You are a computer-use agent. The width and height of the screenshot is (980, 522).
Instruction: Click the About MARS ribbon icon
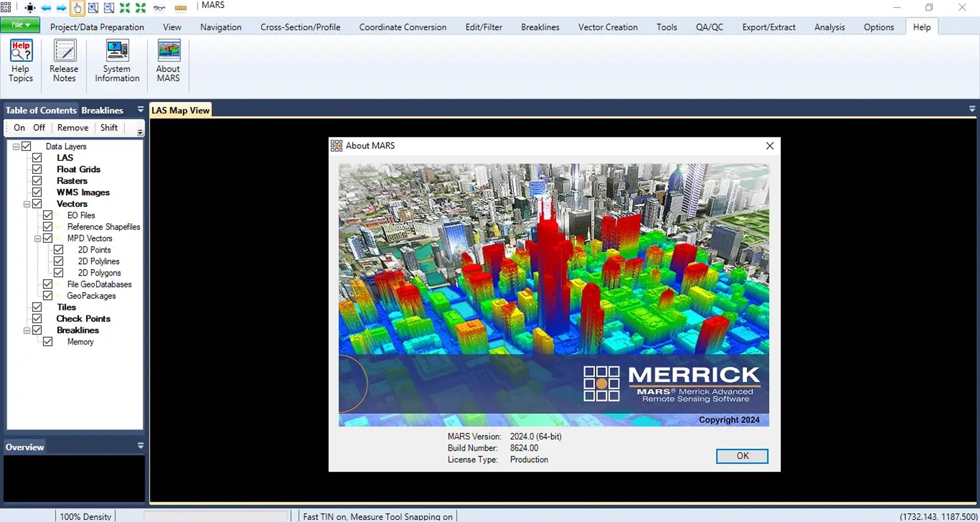click(x=168, y=61)
